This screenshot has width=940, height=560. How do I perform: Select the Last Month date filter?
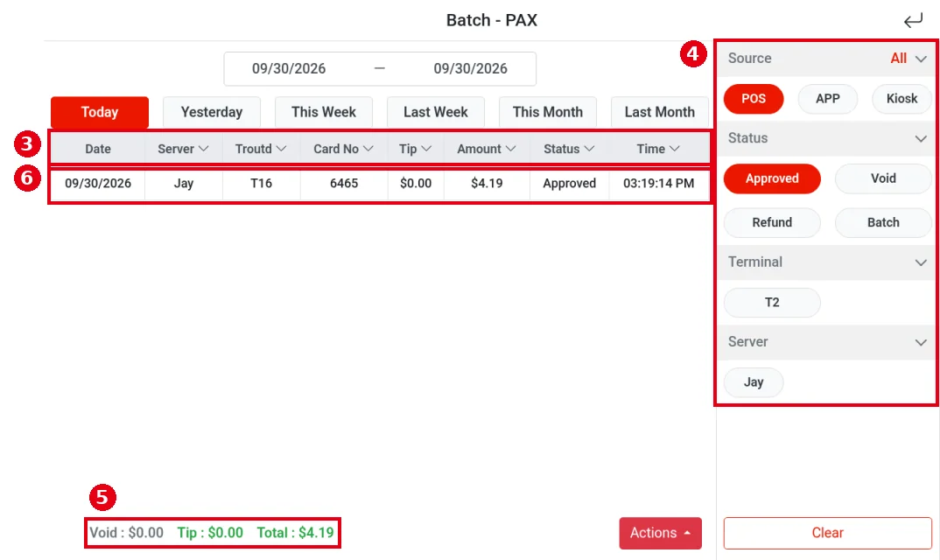point(659,112)
